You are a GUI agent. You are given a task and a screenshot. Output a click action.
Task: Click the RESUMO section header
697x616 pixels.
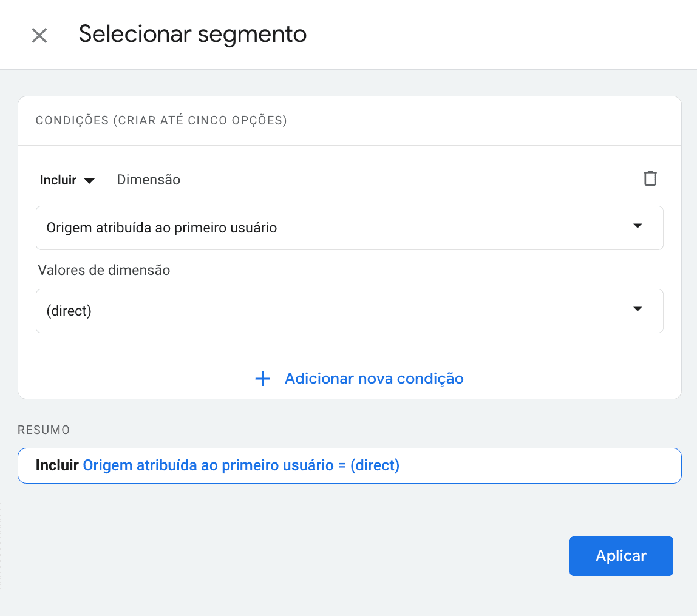[44, 429]
